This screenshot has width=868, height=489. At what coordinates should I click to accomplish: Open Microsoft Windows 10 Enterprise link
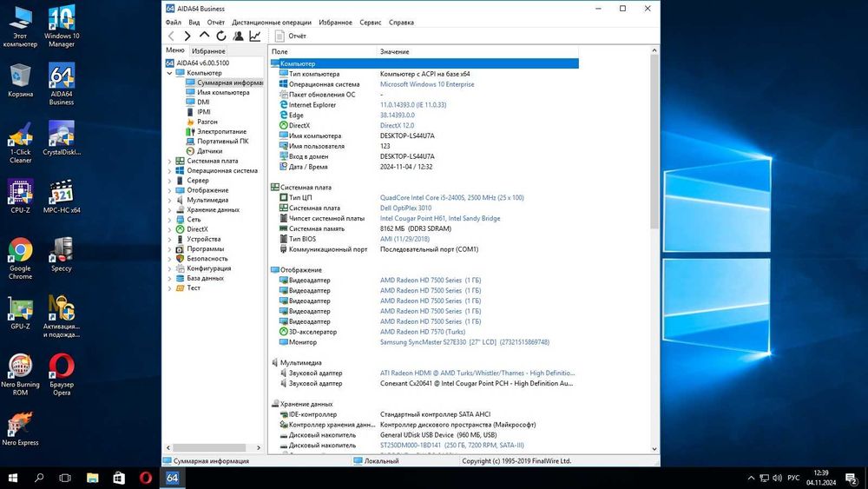click(x=427, y=84)
